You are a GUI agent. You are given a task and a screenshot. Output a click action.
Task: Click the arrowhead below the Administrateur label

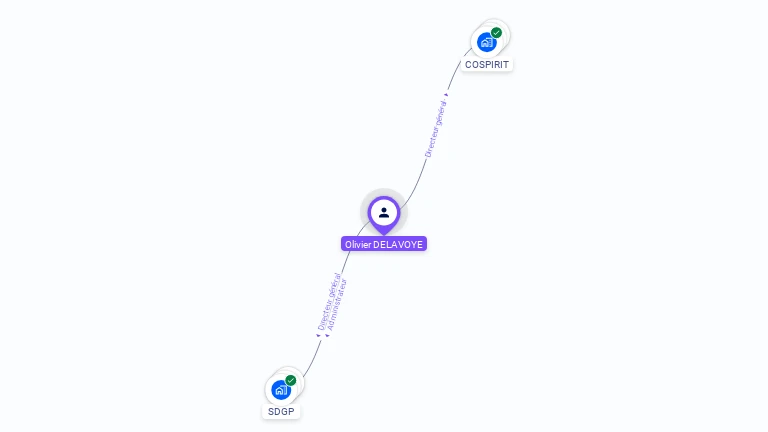click(x=327, y=336)
